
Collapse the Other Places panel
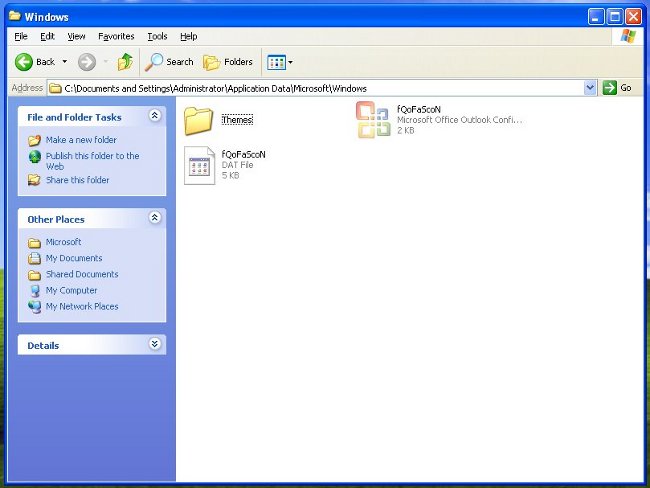pyautogui.click(x=154, y=218)
